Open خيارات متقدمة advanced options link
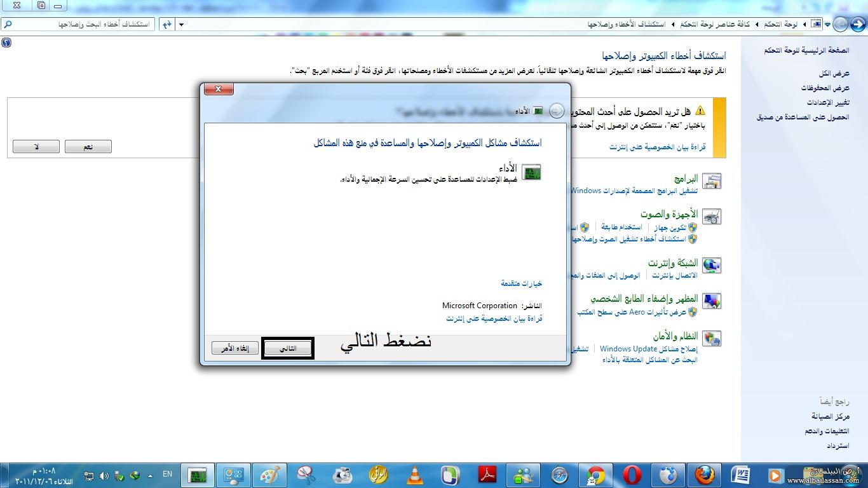 coord(521,283)
